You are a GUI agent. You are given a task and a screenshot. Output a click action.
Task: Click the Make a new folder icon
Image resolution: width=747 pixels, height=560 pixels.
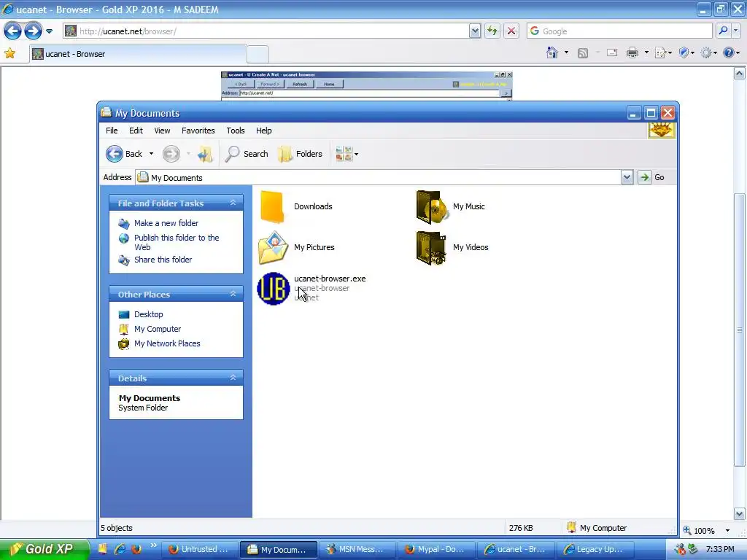click(124, 223)
